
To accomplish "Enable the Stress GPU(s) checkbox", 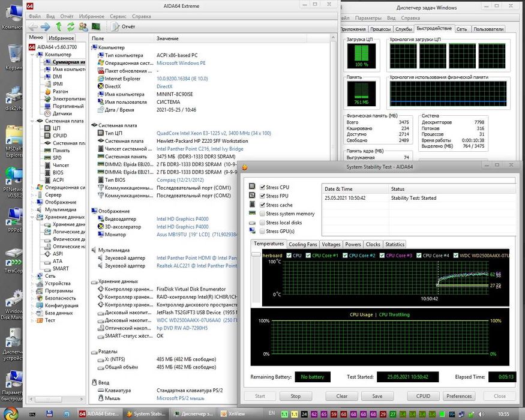I will click(263, 231).
